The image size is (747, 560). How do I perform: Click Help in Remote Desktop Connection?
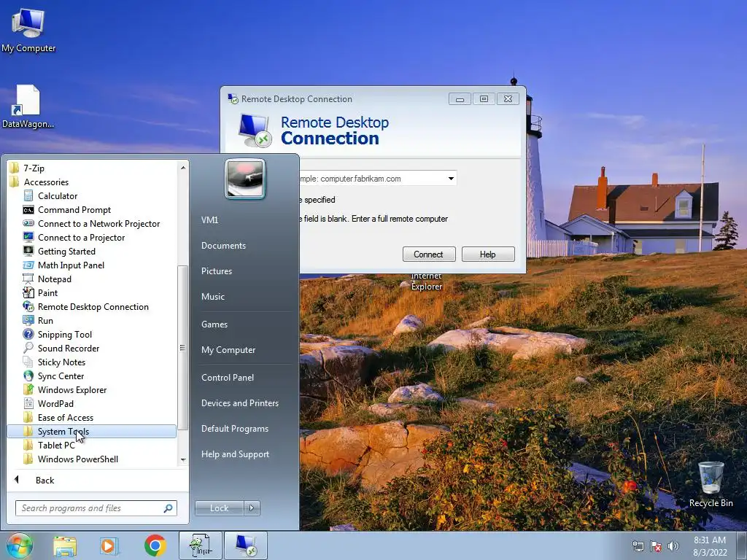pos(488,254)
